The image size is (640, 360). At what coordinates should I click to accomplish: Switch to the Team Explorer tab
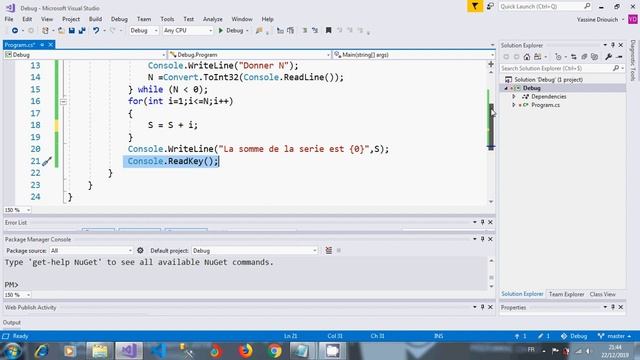(x=566, y=294)
